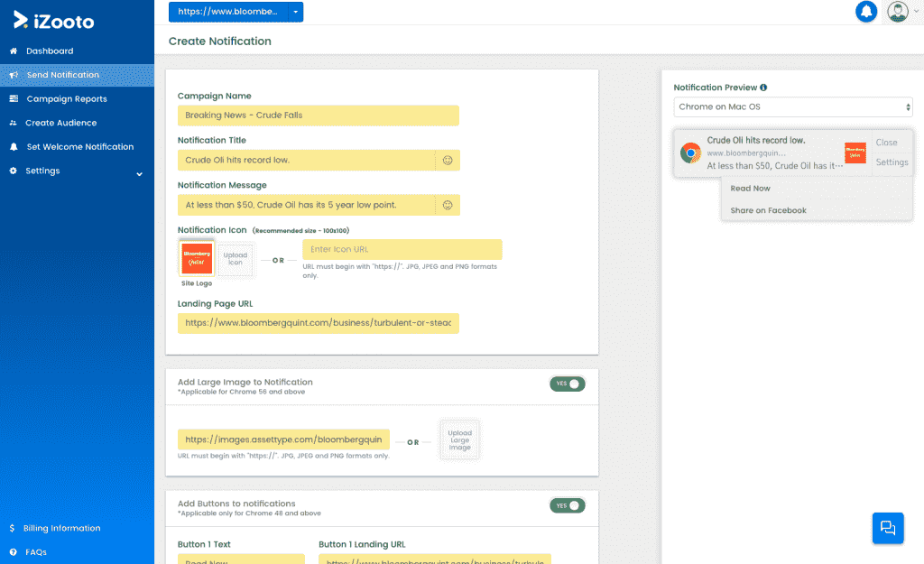Image resolution: width=924 pixels, height=564 pixels.
Task: Open Create Audience in sidebar
Action: click(60, 123)
